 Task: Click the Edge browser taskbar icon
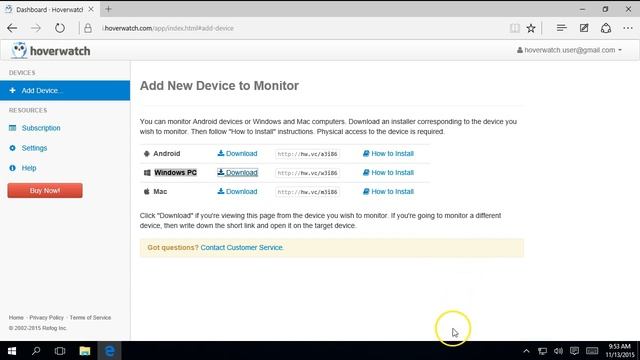click(x=109, y=351)
